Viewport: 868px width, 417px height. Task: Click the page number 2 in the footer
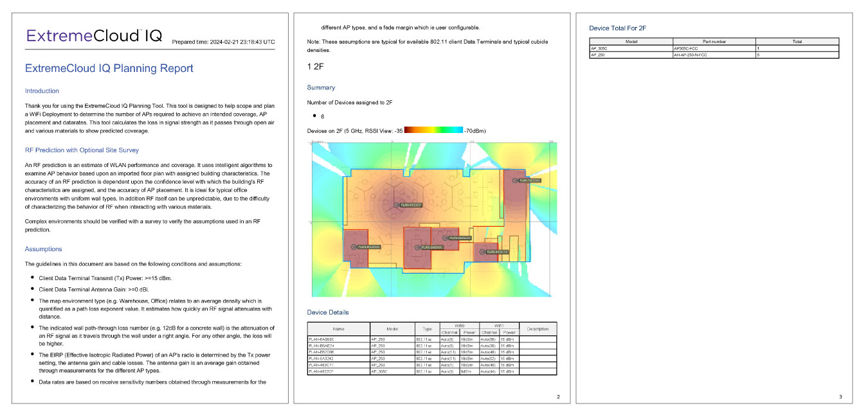pos(558,397)
